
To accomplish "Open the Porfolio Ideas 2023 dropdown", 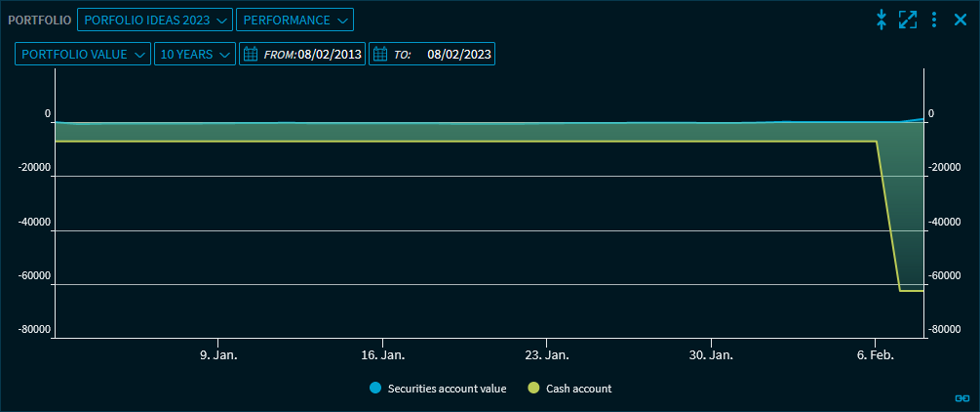I will (154, 20).
